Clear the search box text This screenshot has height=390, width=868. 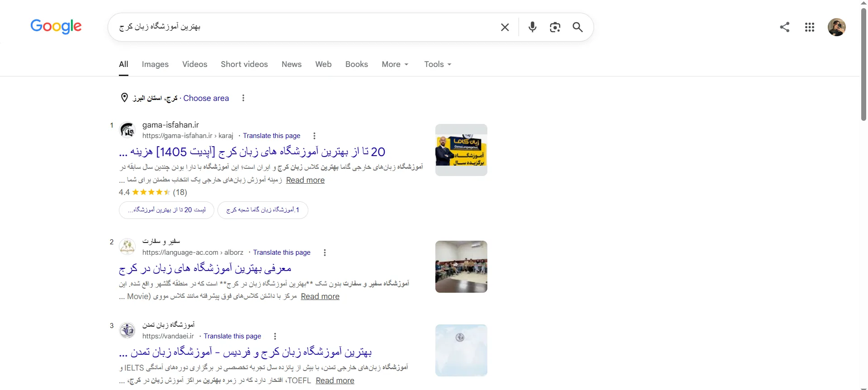pyautogui.click(x=505, y=27)
